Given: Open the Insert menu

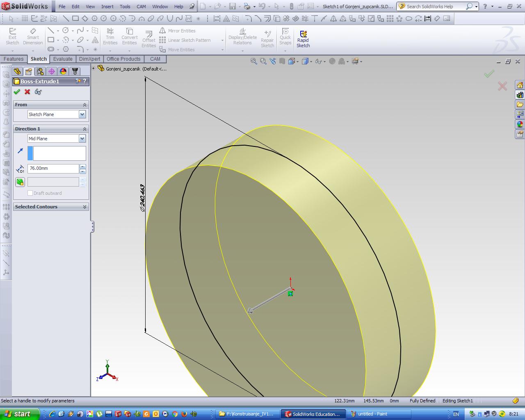Looking at the screenshot, I should tap(107, 7).
